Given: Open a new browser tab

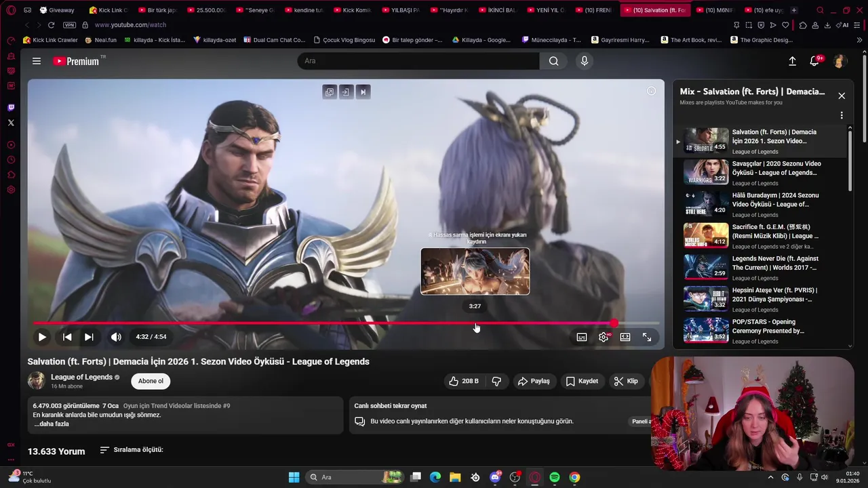Looking at the screenshot, I should tap(793, 10).
